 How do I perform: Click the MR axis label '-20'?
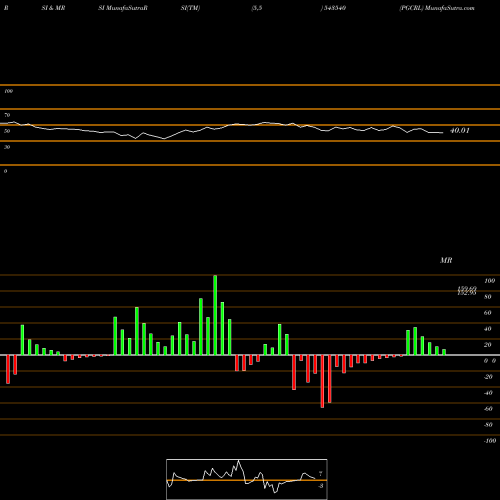488,377
